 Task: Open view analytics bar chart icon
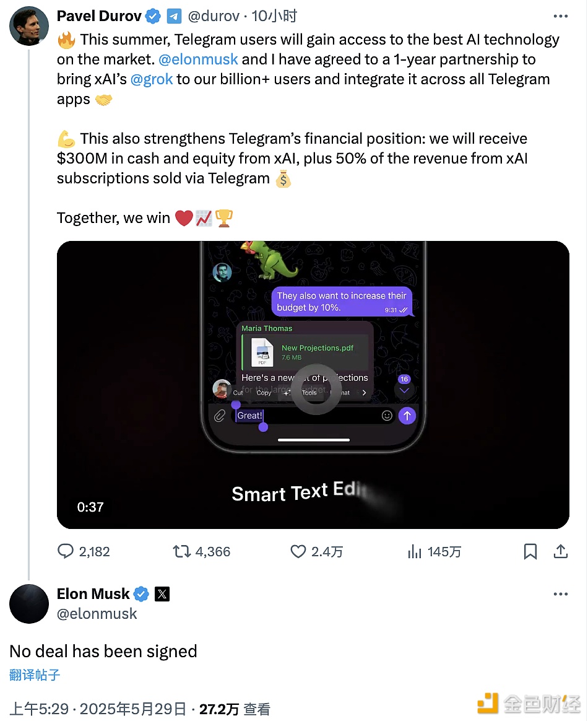tap(413, 551)
